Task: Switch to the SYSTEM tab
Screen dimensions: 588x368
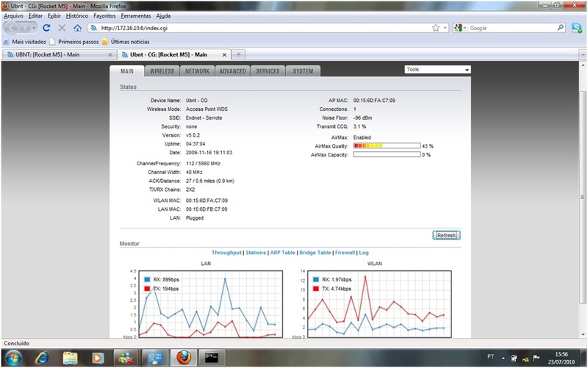Action: [303, 71]
